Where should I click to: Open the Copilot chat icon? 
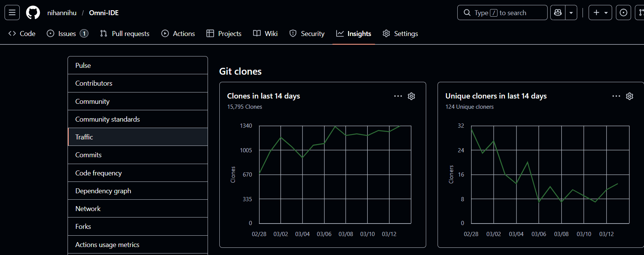coord(558,13)
